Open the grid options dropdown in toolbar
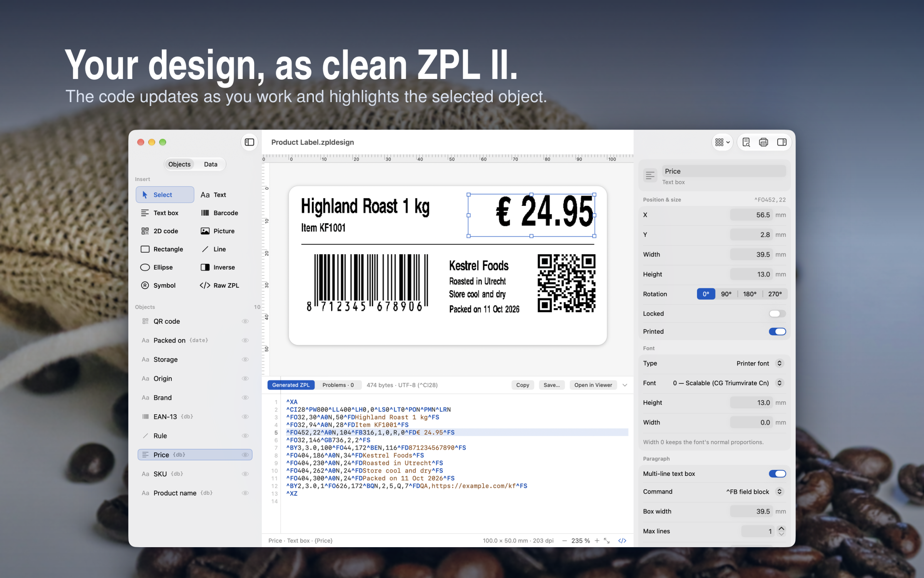 [x=722, y=142]
